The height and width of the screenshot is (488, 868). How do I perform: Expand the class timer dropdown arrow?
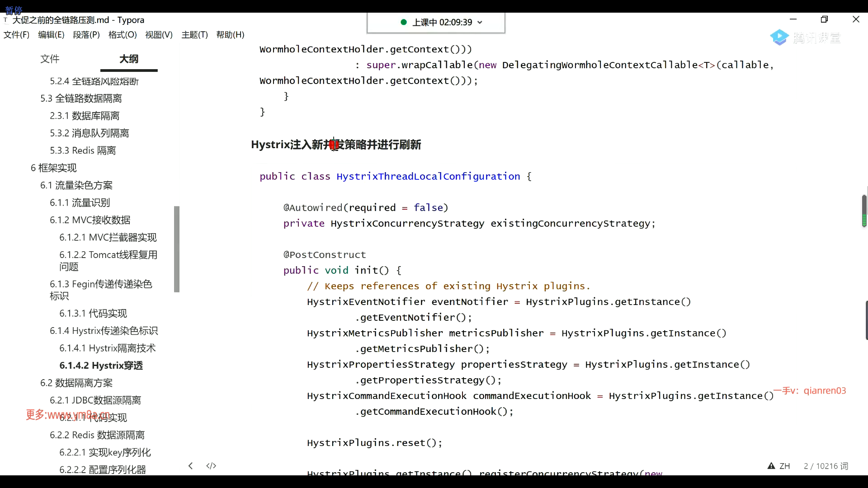click(x=480, y=23)
